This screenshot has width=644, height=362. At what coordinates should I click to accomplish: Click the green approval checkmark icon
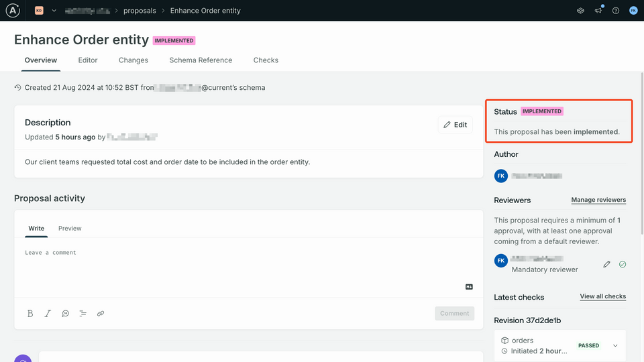point(623,264)
